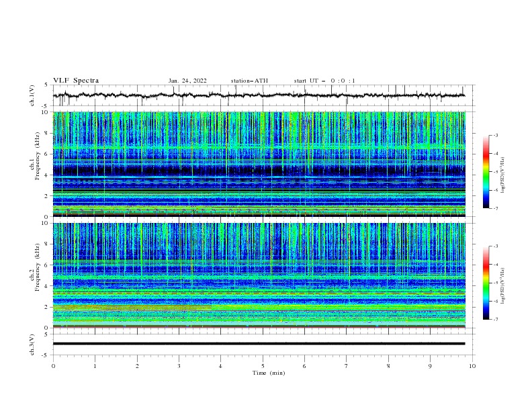Click the "start UT = 0 : 0 : 1" text

tap(324, 81)
